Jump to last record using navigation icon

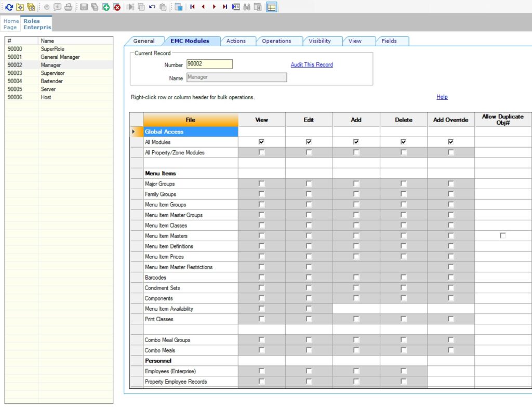224,7
